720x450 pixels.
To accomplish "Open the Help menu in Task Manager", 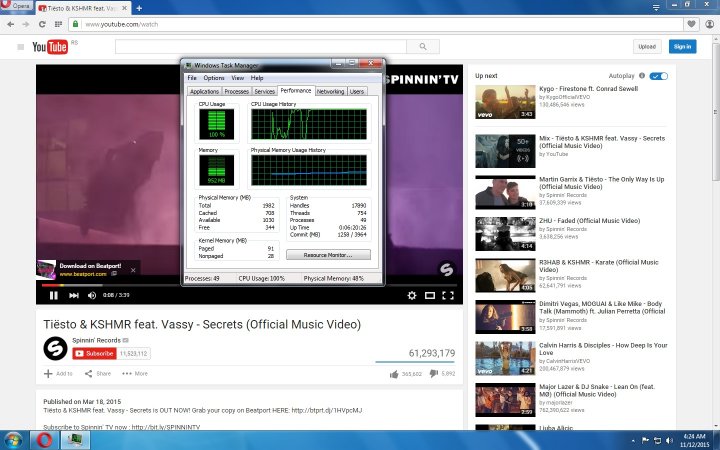I will point(257,78).
